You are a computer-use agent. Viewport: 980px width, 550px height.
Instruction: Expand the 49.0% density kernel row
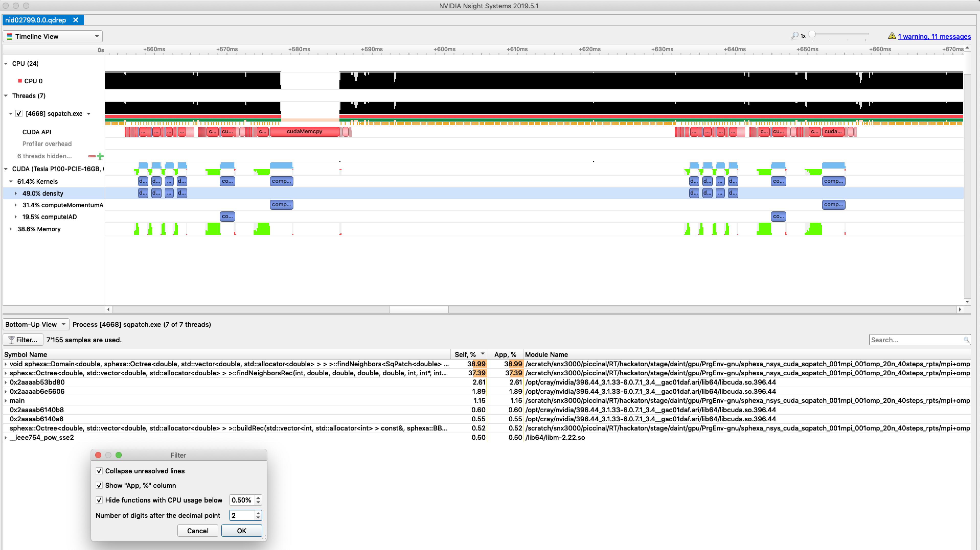[16, 193]
